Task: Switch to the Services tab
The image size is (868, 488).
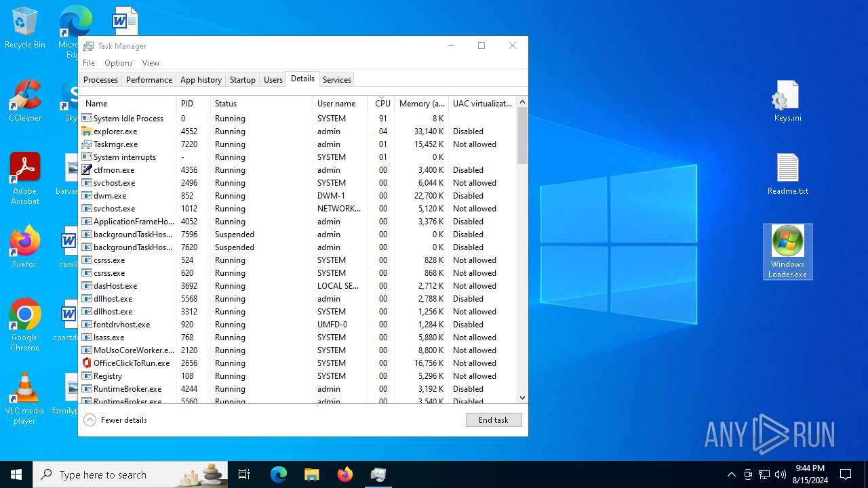Action: tap(337, 80)
